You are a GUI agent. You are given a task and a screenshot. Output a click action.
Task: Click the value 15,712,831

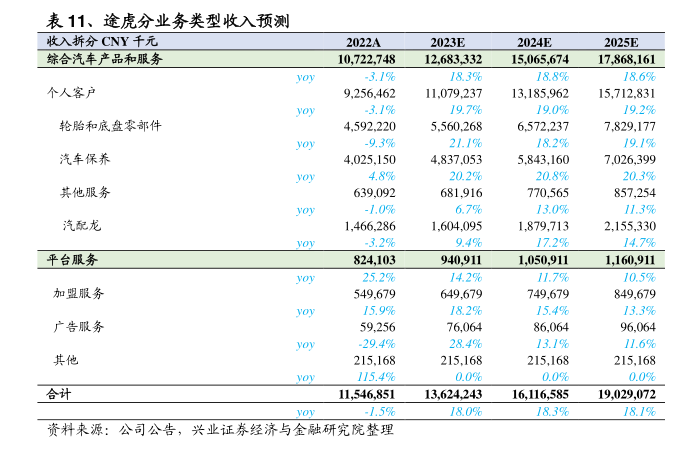(627, 93)
